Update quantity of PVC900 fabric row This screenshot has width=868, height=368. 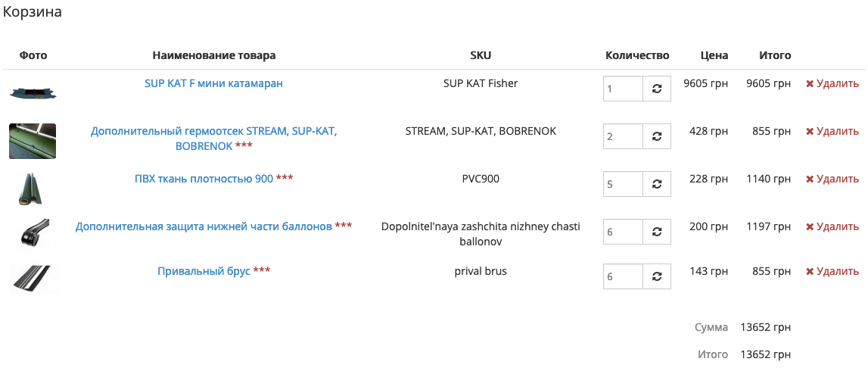[656, 184]
